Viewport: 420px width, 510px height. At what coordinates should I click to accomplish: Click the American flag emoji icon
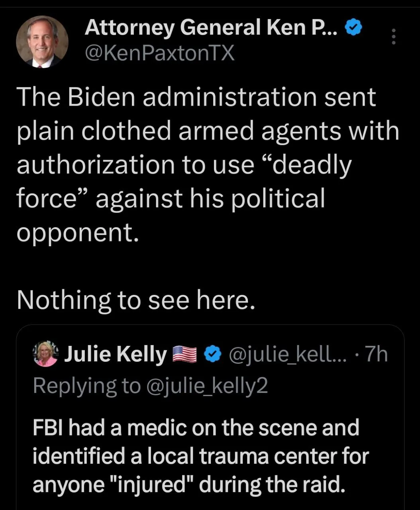click(185, 354)
